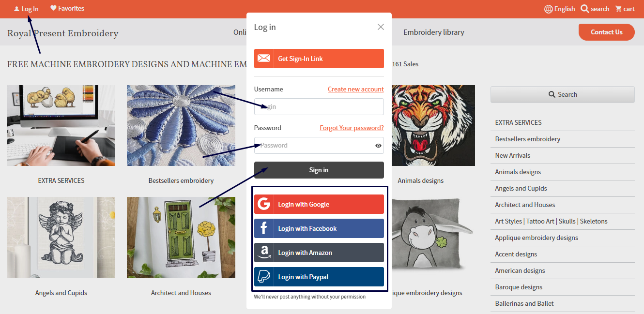This screenshot has width=644, height=314.
Task: Focus the Username login field
Action: (319, 106)
